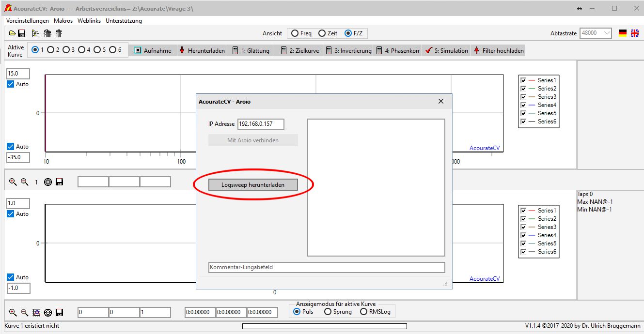Toggle lower chart Auto checkbox above -1.0
Image resolution: width=644 pixels, height=334 pixels.
click(x=11, y=277)
